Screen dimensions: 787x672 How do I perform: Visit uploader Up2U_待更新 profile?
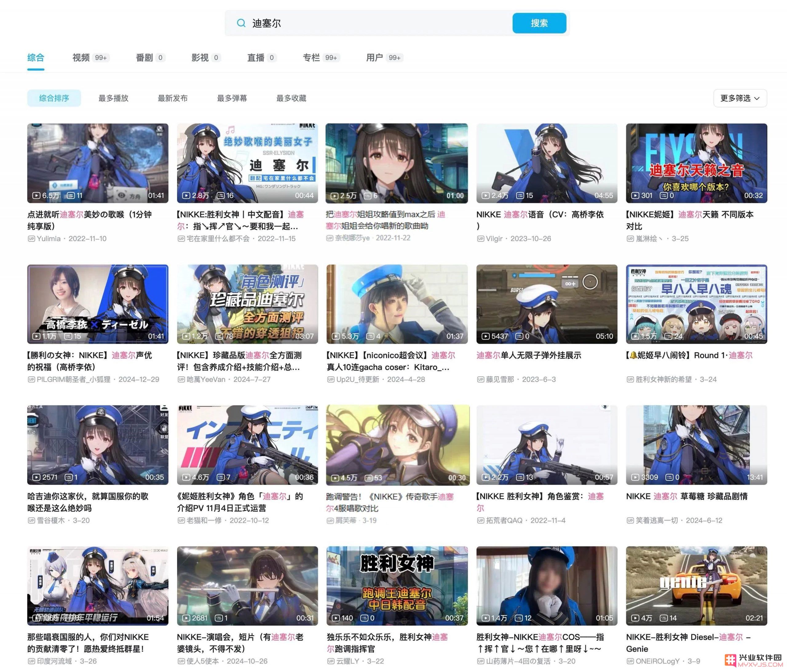point(358,379)
